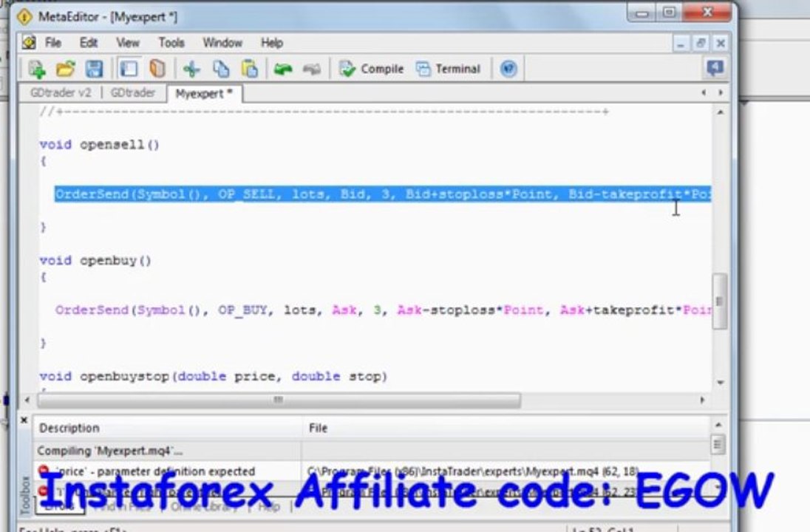The image size is (810, 532).
Task: Click the void opensell() declaration
Action: [99, 145]
